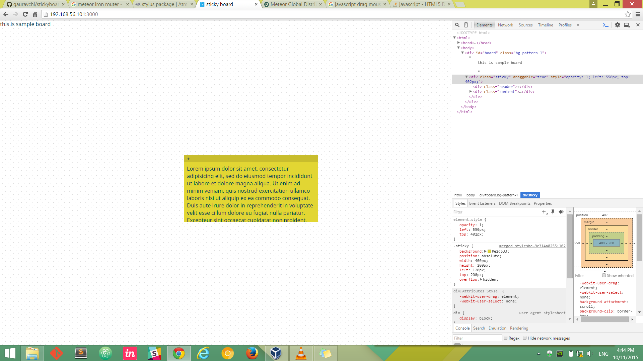Enable Hide network messages checkbox

point(525,338)
